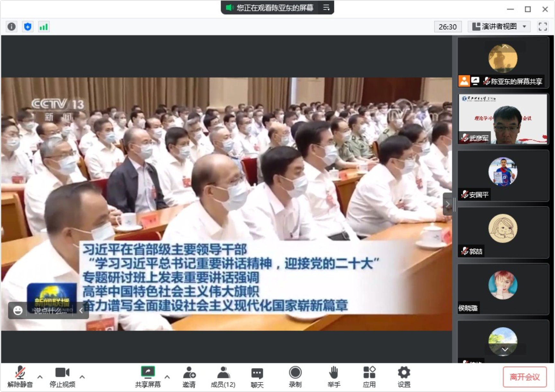Start screen sharing (共享屏幕)
This screenshot has height=392, width=555.
tap(148, 377)
